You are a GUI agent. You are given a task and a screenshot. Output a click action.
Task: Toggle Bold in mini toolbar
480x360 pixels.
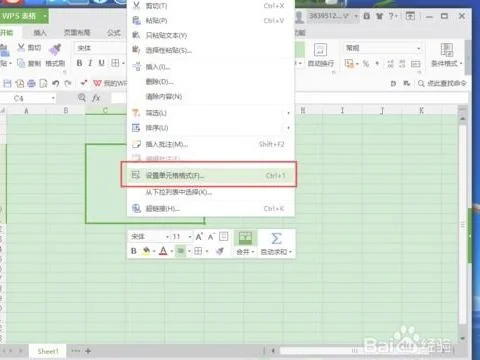(x=134, y=251)
